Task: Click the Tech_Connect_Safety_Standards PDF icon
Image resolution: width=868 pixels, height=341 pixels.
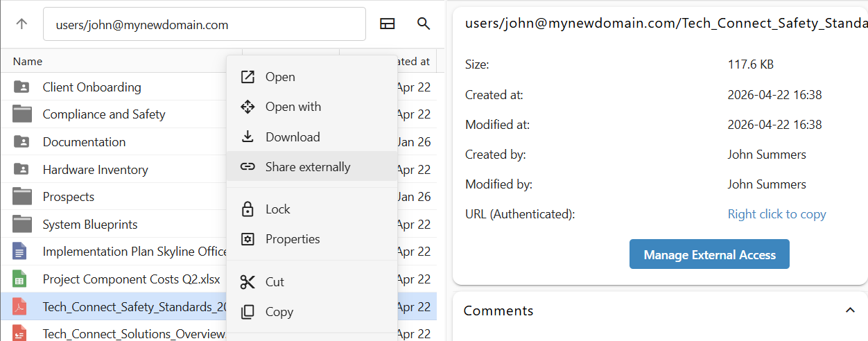Action: tap(20, 307)
